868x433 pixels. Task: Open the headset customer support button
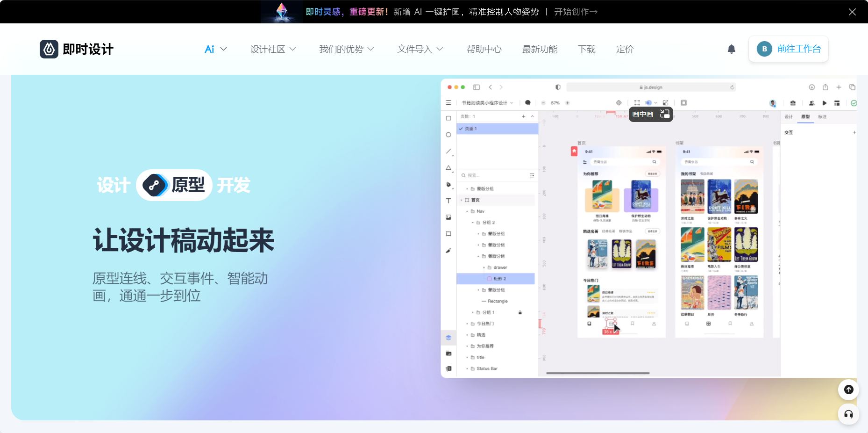click(849, 414)
